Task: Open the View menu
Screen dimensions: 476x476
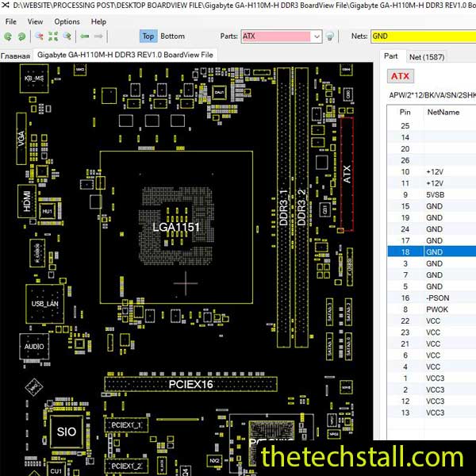Action: [36, 21]
